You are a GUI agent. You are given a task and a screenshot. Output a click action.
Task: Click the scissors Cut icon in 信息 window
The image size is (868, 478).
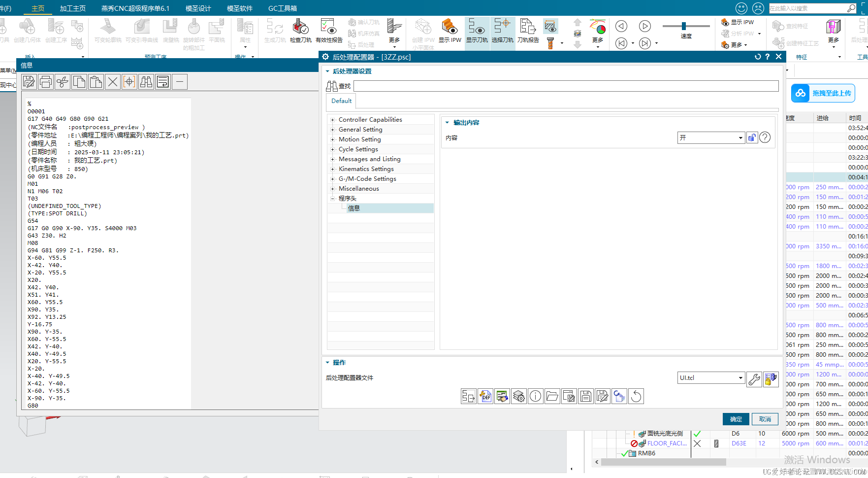pos(63,82)
